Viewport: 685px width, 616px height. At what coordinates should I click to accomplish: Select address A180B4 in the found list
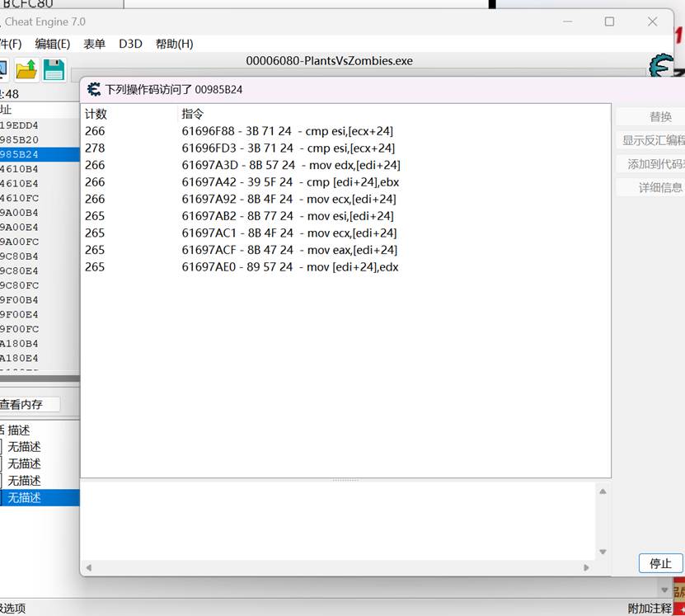pos(40,344)
